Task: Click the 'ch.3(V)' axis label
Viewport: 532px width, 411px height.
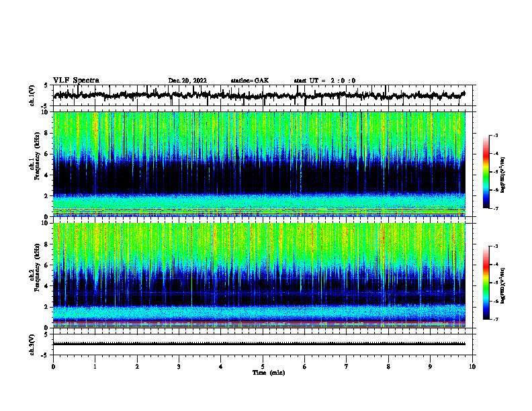Action: click(x=32, y=345)
